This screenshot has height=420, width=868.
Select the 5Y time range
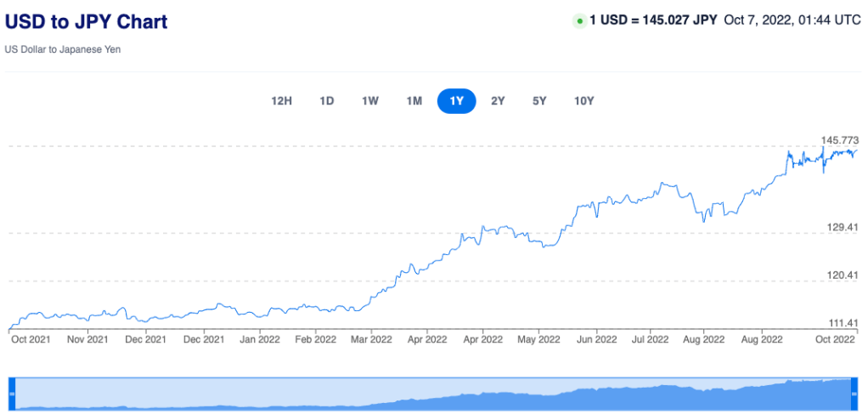point(539,101)
